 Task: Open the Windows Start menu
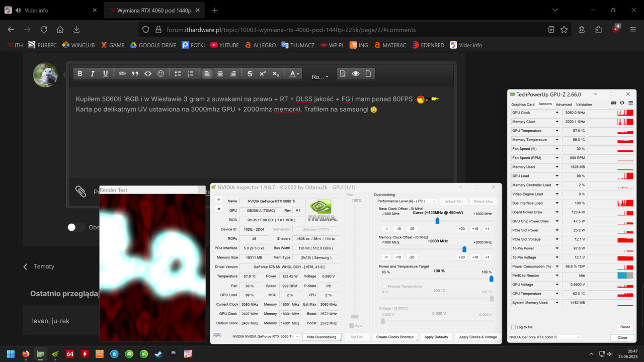pyautogui.click(x=11, y=354)
